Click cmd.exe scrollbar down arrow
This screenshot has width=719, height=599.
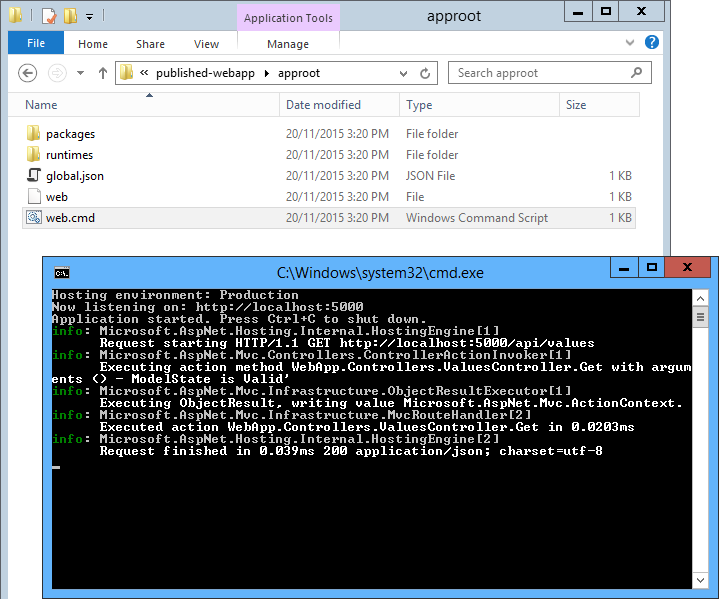tap(700, 580)
